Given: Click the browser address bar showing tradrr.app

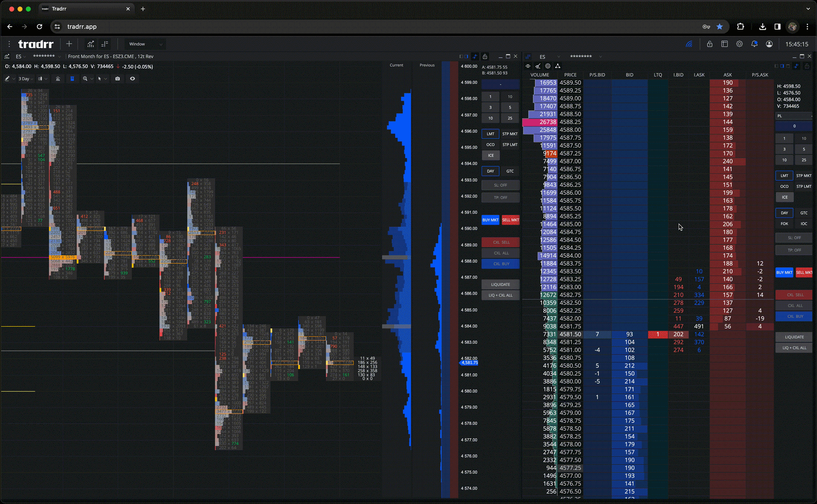Looking at the screenshot, I should (82, 26).
